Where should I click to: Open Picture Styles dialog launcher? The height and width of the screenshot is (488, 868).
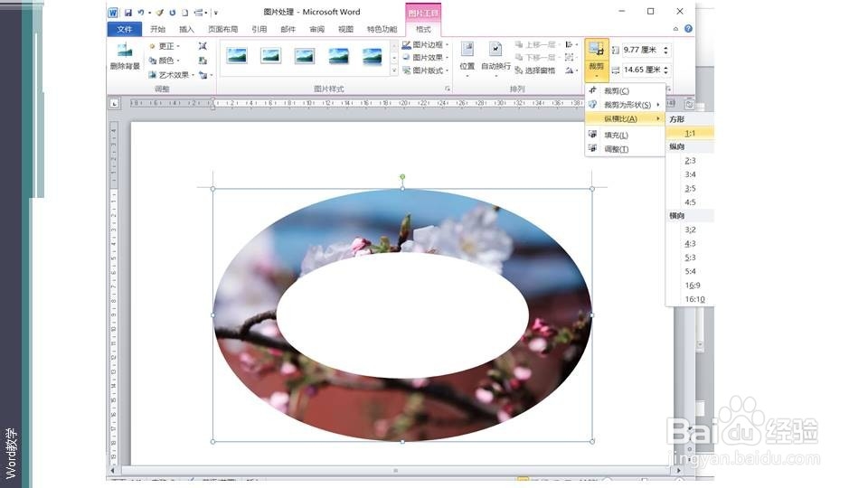pyautogui.click(x=448, y=89)
